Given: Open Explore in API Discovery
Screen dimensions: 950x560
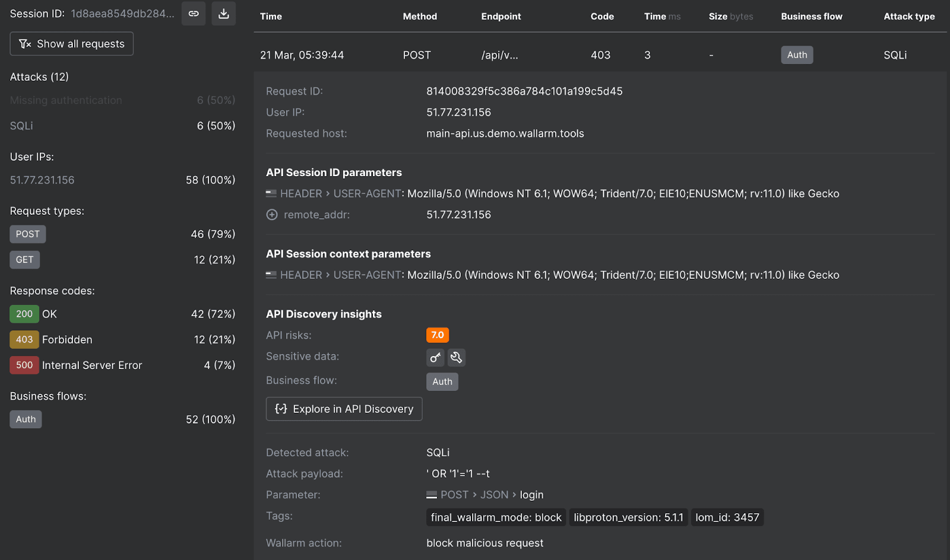Looking at the screenshot, I should [x=344, y=409].
